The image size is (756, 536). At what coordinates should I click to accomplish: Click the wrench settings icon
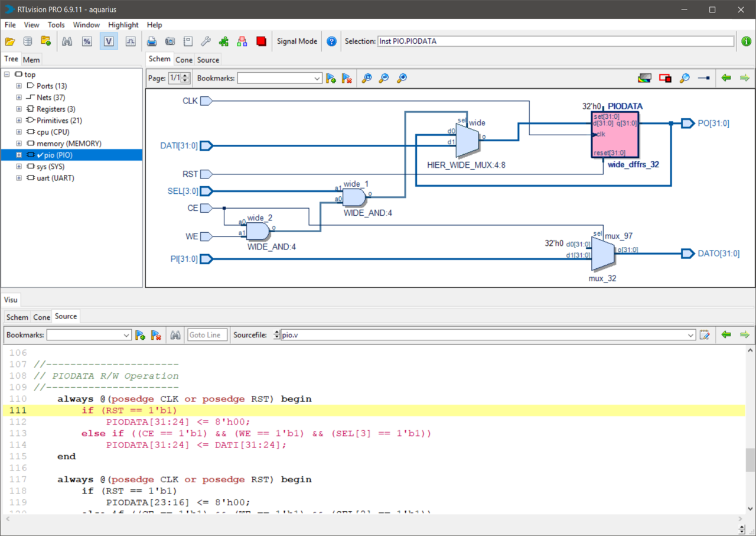coord(206,41)
